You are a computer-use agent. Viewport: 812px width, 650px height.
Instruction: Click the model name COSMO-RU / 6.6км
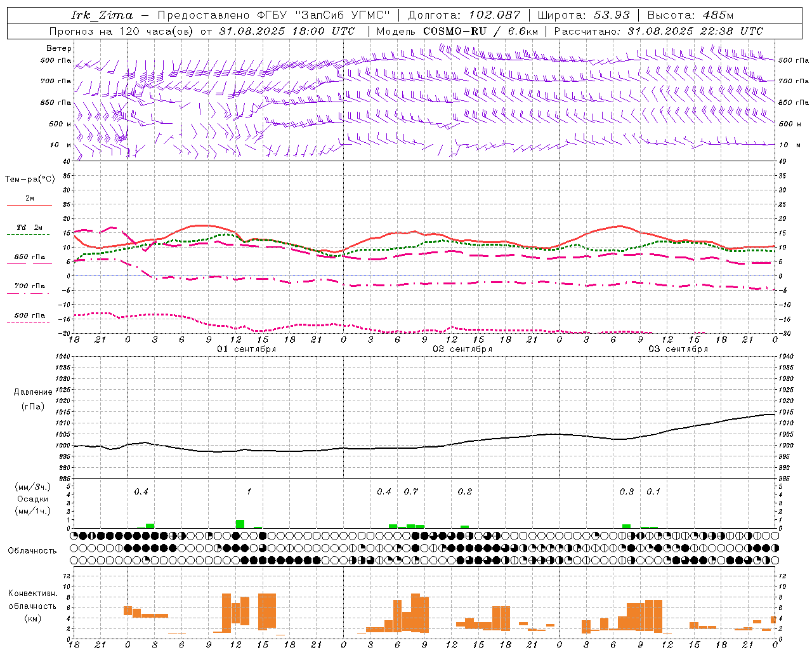(480, 30)
